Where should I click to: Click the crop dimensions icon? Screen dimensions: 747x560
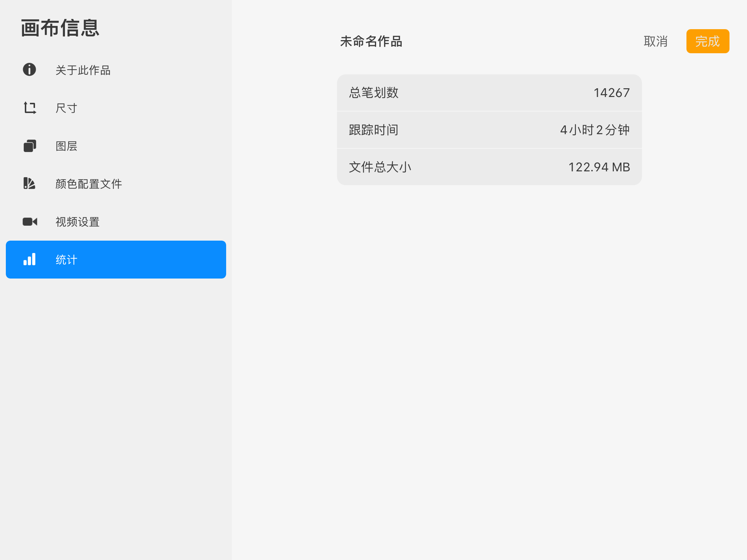tap(30, 108)
